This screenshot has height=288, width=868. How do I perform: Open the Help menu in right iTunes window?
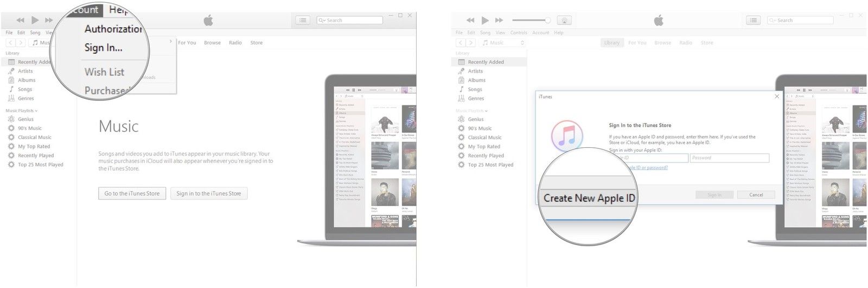[559, 33]
